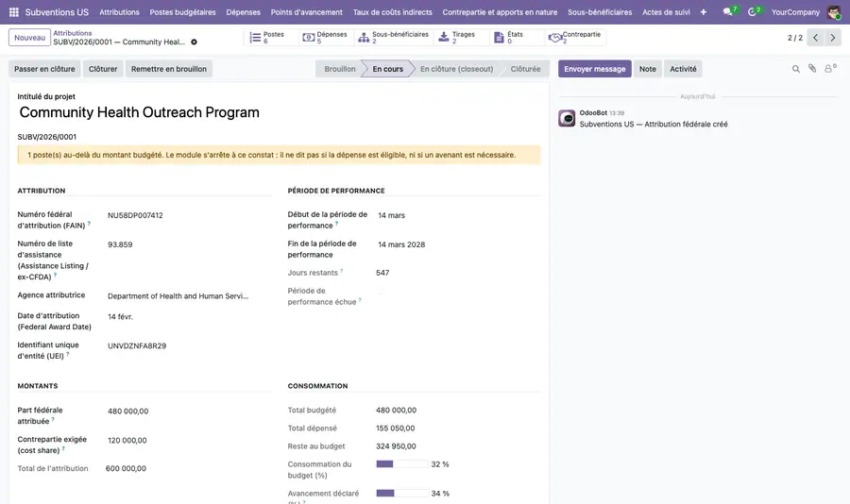Edit the FAIN field NU58DP007412
This screenshot has width=850, height=504.
[189, 215]
